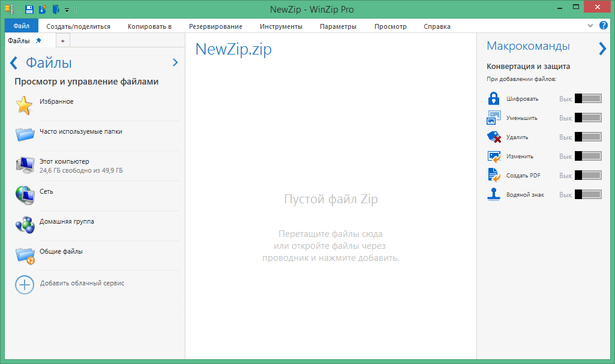Open Часто используемые папки folder
The height and width of the screenshot is (364, 615).
tap(97, 136)
